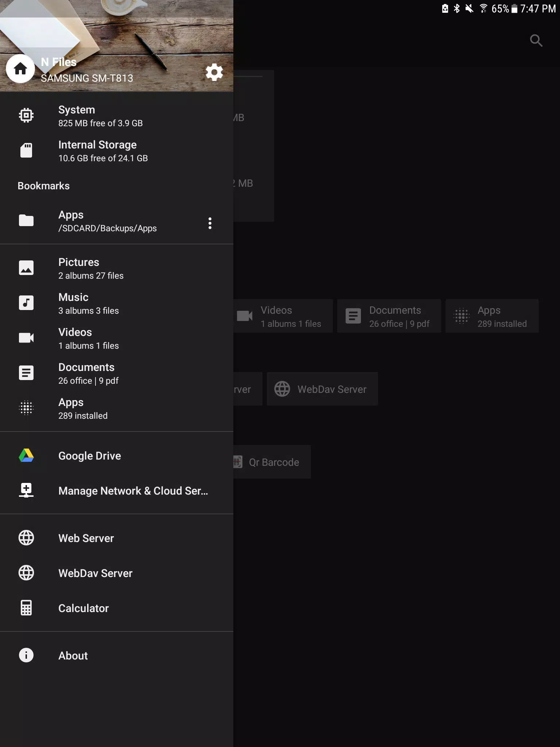Tap the Documents card in background dashboard
560x747 pixels.
click(x=389, y=316)
